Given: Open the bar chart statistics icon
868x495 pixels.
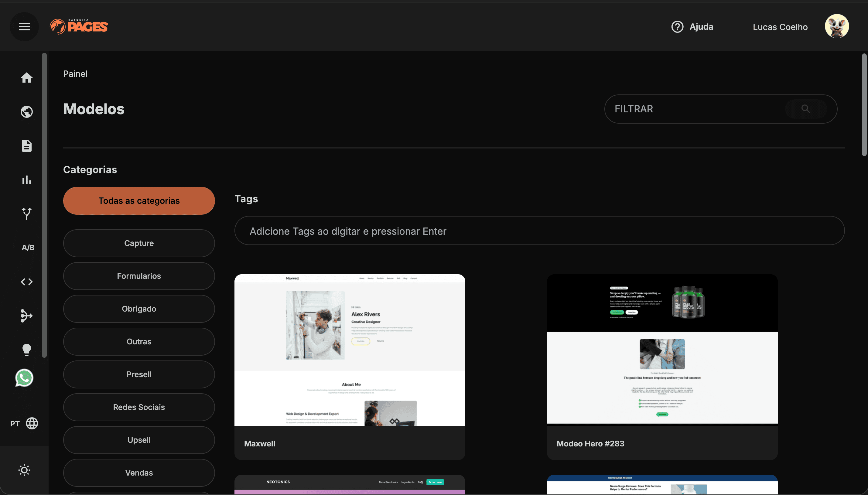Looking at the screenshot, I should 26,179.
